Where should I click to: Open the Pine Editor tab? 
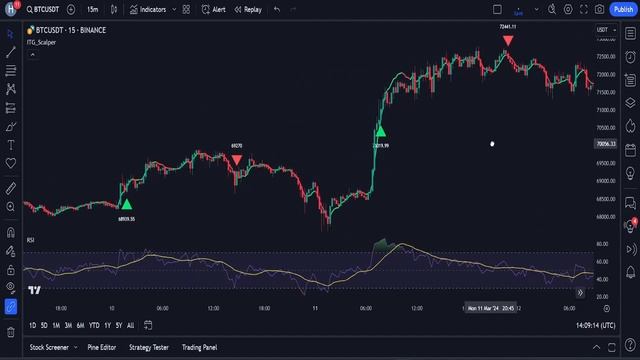[x=102, y=347]
